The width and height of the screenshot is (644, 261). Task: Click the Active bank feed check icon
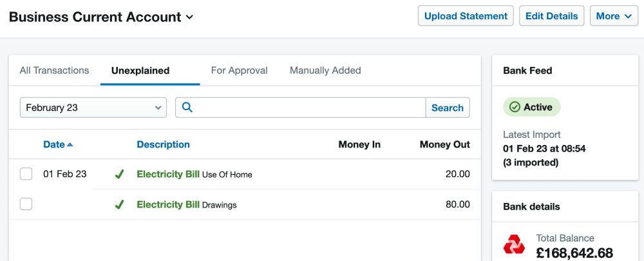515,107
